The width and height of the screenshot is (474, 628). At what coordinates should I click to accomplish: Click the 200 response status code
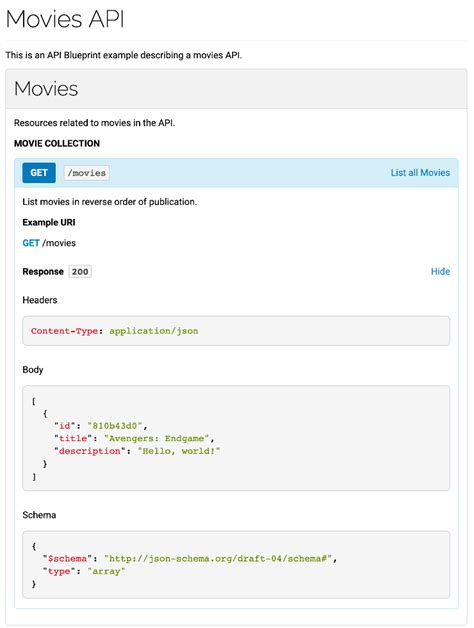pyautogui.click(x=80, y=272)
